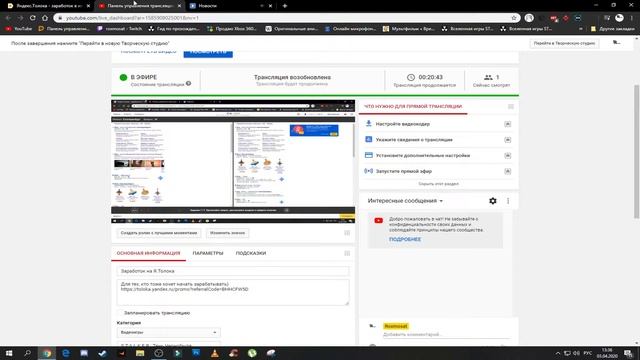Click the icon beside 'Укажите сведения о трансляции'
This screenshot has height=360, width=640.
(369, 140)
